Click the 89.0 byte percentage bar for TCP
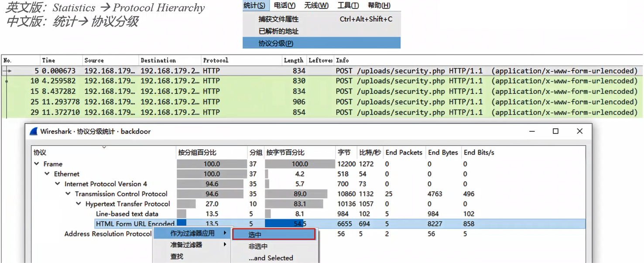Viewport: 644px width, 263px height. [x=296, y=194]
